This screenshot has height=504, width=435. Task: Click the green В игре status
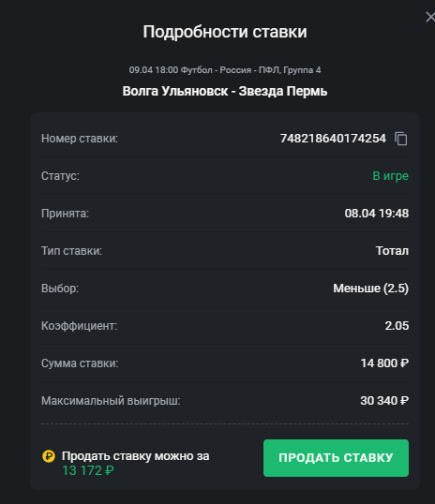[390, 176]
